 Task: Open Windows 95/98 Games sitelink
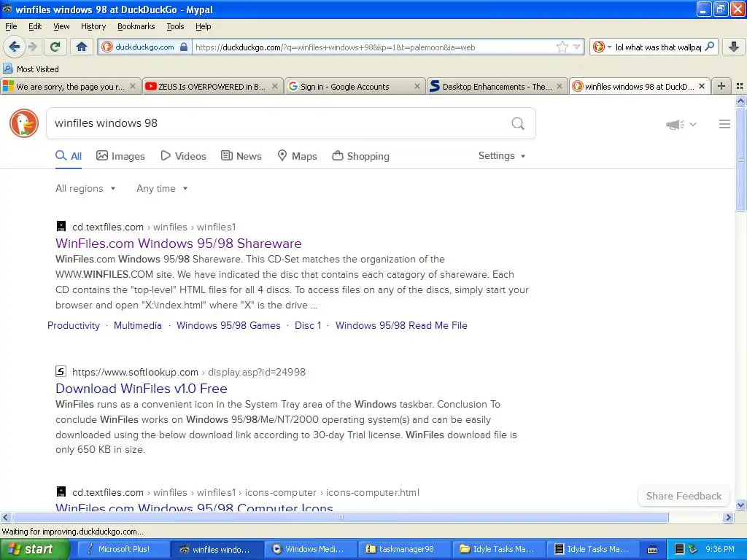tap(228, 326)
